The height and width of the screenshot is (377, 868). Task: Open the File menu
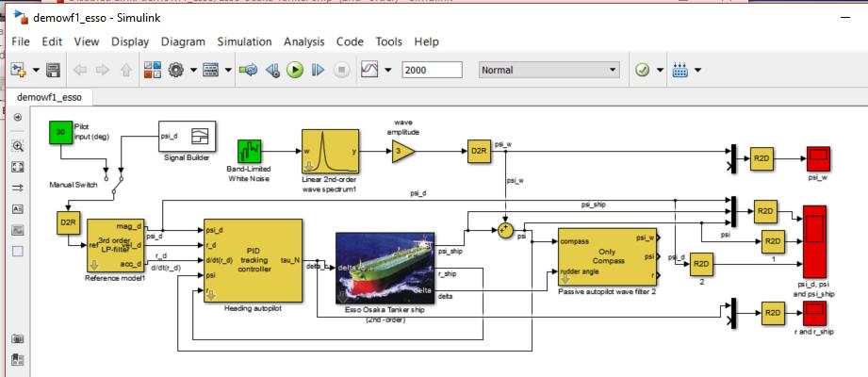(21, 41)
